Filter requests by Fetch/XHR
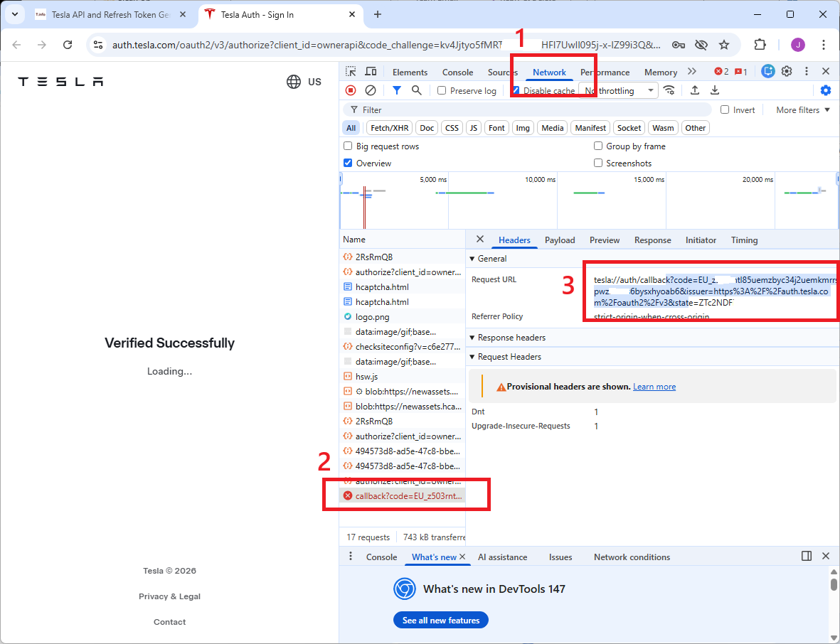The height and width of the screenshot is (644, 840). point(390,128)
